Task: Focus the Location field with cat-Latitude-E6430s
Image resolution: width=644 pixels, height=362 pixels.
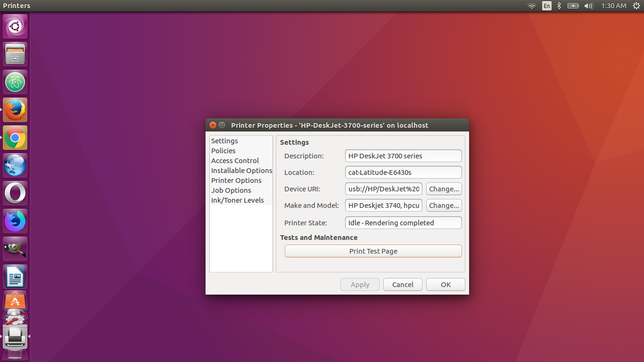Action: point(404,173)
